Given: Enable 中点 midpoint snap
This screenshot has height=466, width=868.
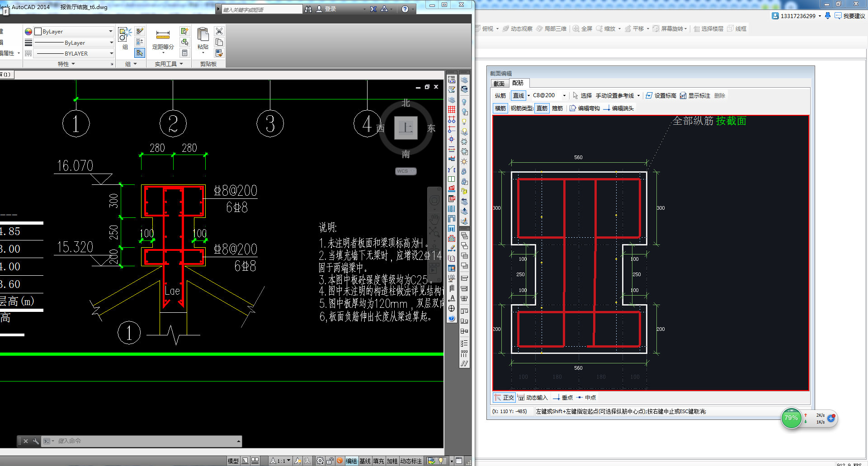Looking at the screenshot, I should click(x=586, y=398).
